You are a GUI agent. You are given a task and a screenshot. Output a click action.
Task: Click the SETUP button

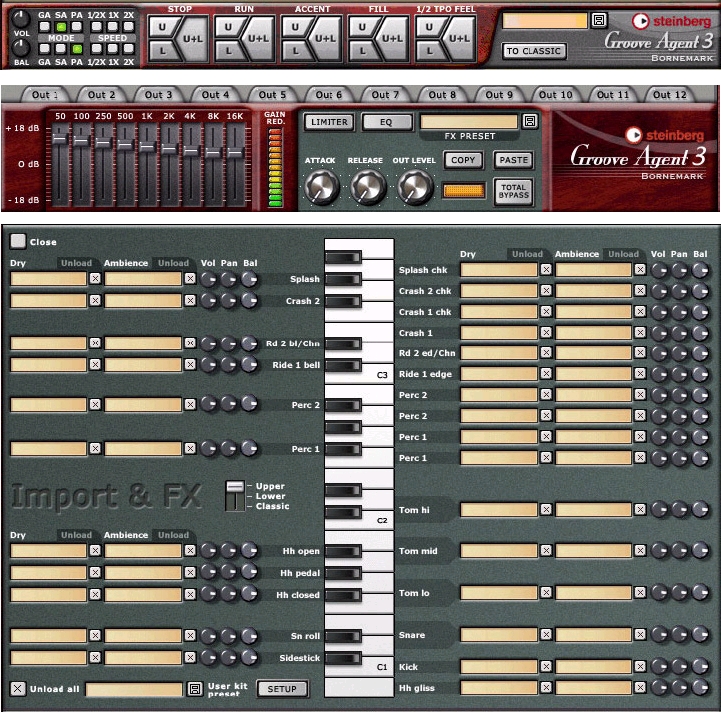282,689
